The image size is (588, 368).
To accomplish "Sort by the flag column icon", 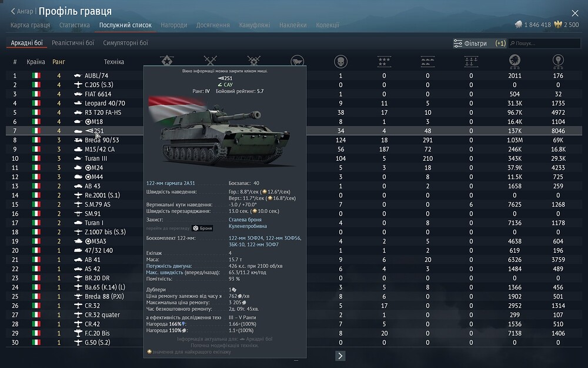I will (x=298, y=61).
